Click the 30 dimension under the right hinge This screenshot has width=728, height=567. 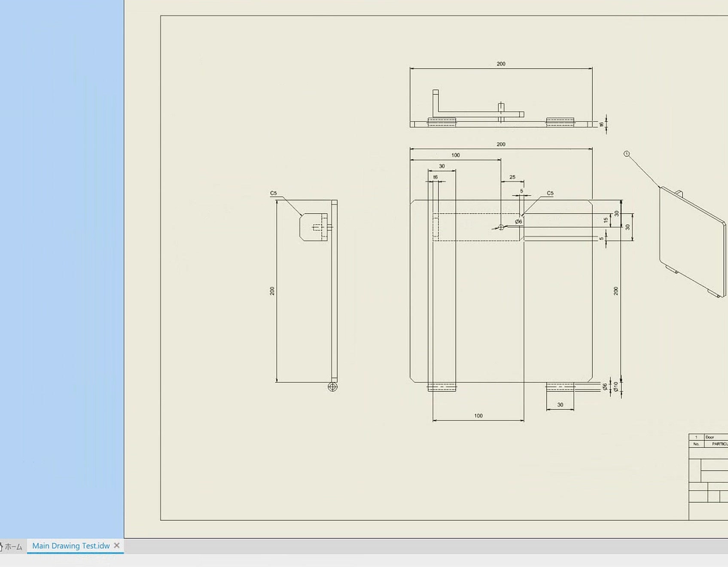pos(560,405)
